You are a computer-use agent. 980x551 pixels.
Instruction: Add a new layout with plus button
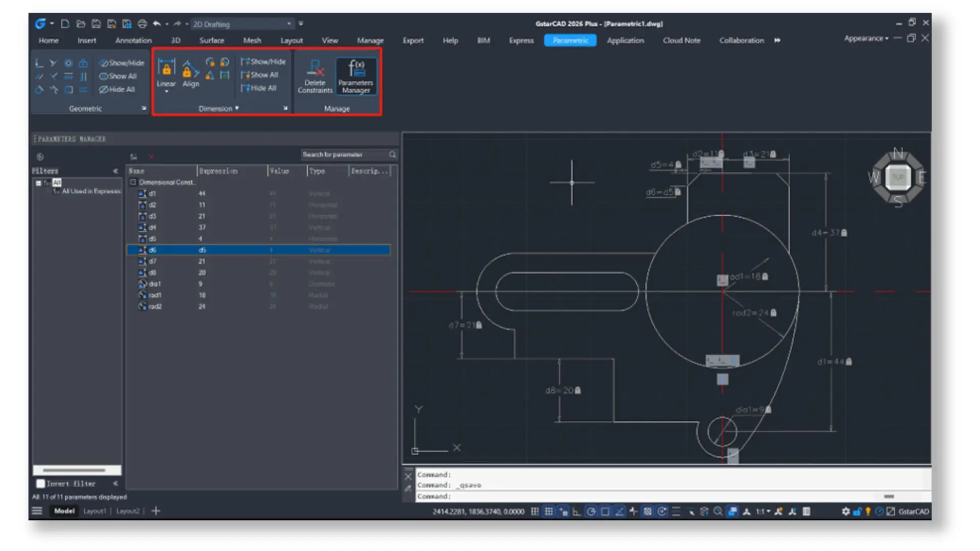(x=156, y=511)
